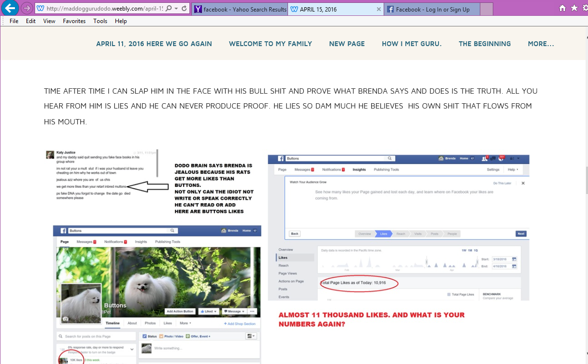Visit the How I Met Guru. page
This screenshot has height=364, width=588.
click(412, 44)
